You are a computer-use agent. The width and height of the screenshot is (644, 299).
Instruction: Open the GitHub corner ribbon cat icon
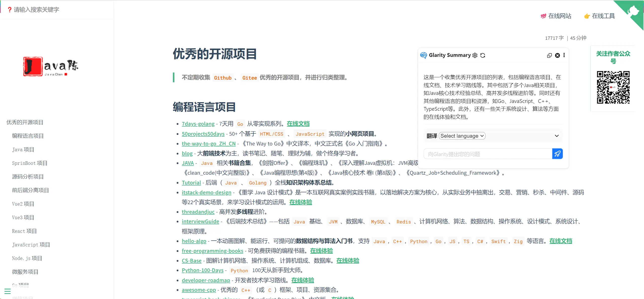point(634,11)
